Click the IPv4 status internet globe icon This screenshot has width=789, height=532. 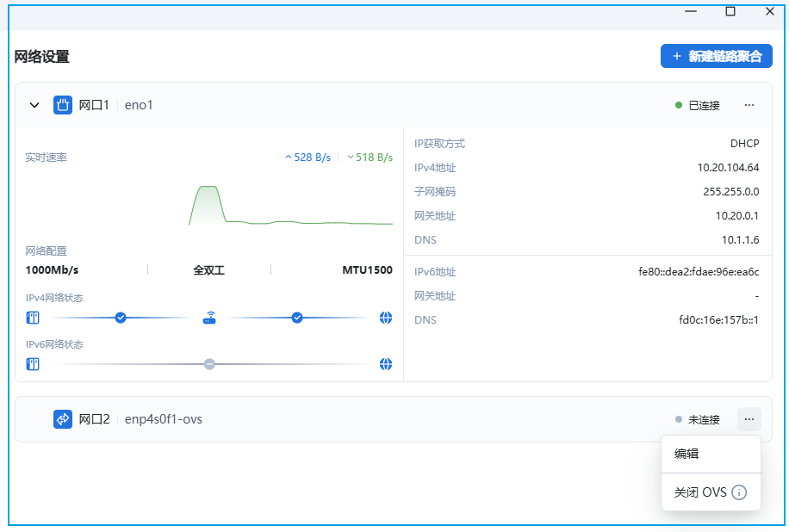[x=386, y=318]
